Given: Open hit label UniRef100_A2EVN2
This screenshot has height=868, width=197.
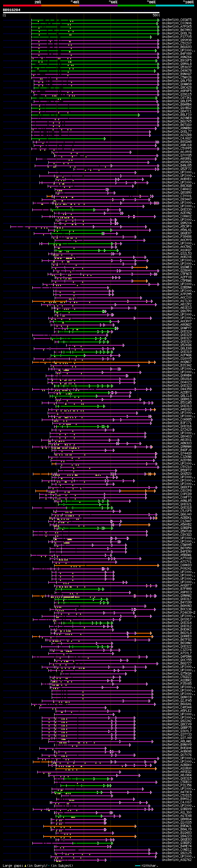Looking at the screenshot, I should coord(177,213).
